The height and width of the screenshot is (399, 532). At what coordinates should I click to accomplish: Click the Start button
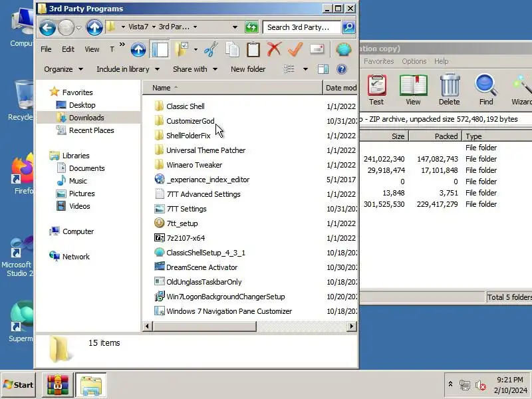tap(19, 385)
